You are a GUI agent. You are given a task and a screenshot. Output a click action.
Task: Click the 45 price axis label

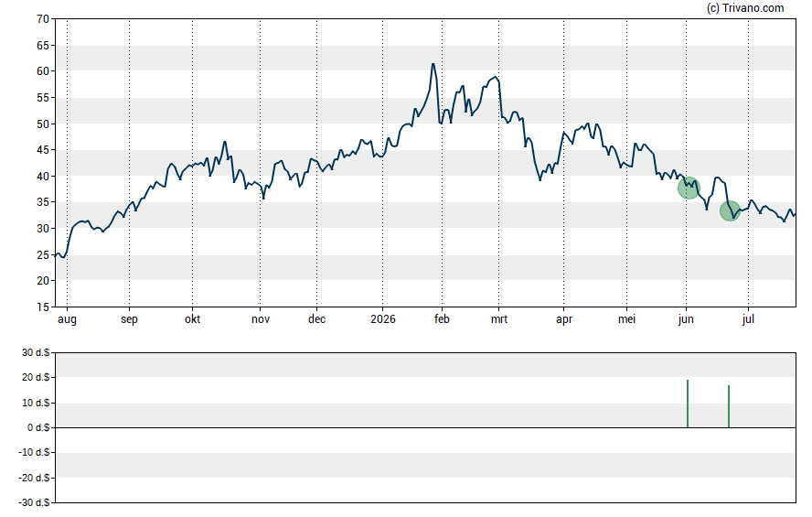(43, 150)
